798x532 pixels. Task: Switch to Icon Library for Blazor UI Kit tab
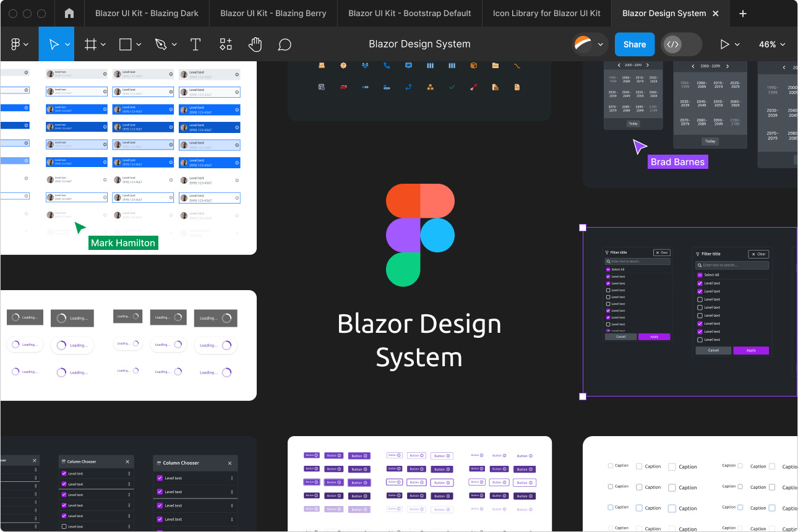click(547, 13)
